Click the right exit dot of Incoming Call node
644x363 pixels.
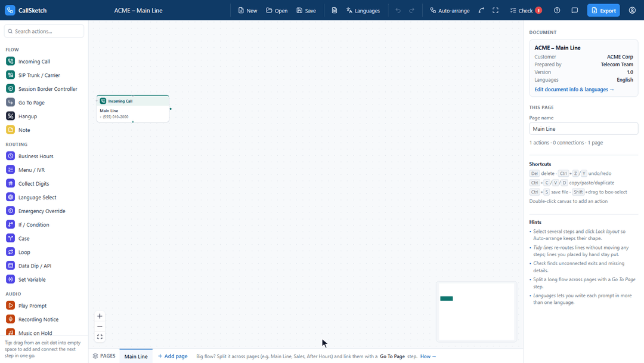click(x=171, y=109)
